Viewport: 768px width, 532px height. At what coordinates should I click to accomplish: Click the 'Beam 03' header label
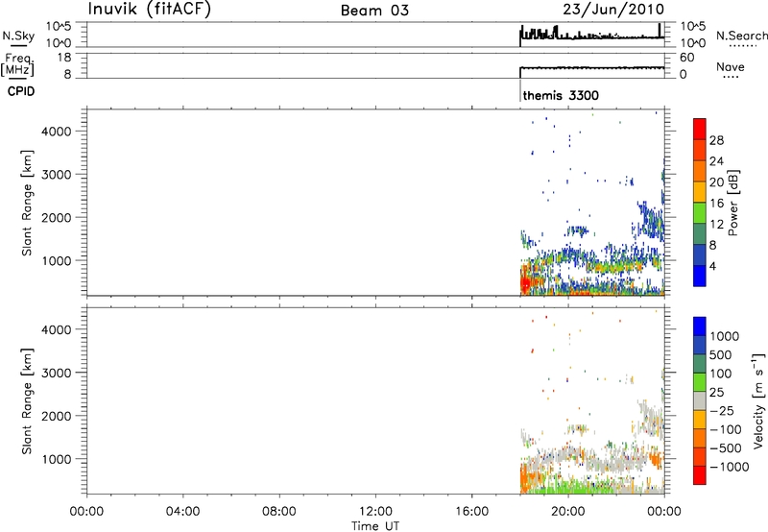tap(374, 11)
